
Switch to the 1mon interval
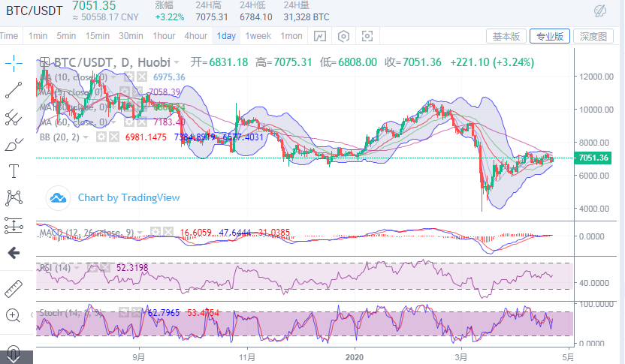[x=291, y=36]
